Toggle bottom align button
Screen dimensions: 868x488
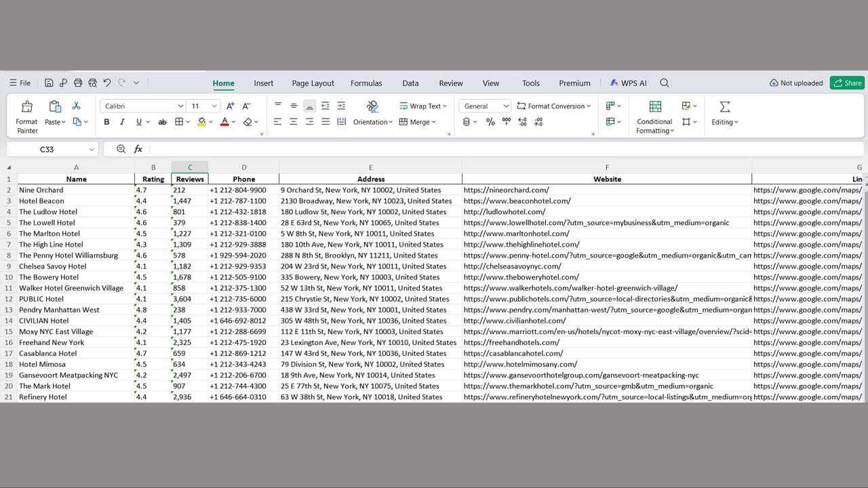(309, 106)
